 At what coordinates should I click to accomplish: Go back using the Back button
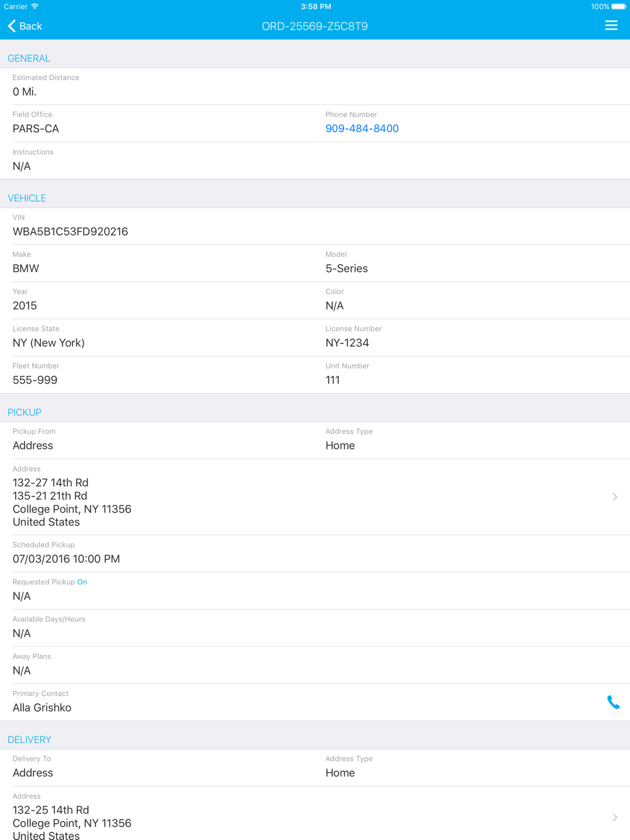tap(25, 26)
